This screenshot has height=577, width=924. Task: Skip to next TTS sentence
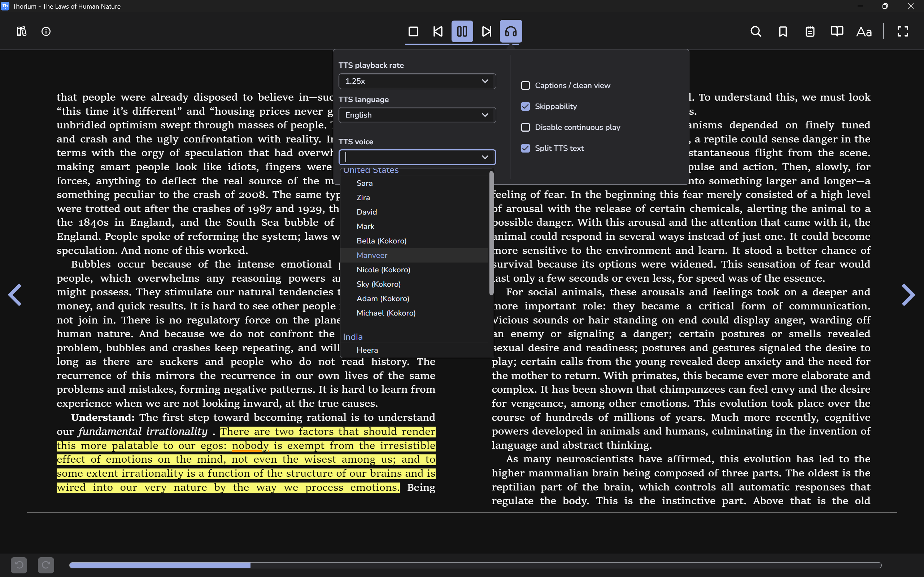pyautogui.click(x=487, y=31)
